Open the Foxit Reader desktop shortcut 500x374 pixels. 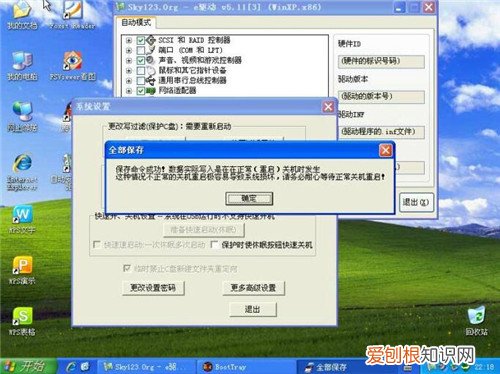[x=72, y=15]
